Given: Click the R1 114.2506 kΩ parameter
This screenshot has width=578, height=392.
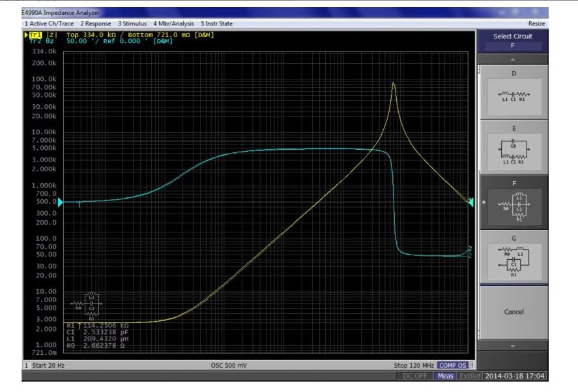Looking at the screenshot, I should click(x=98, y=326).
